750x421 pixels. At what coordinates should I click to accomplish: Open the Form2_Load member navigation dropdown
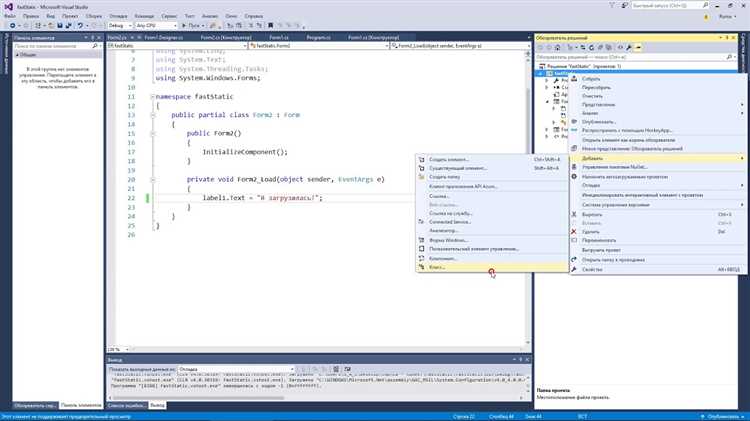461,46
